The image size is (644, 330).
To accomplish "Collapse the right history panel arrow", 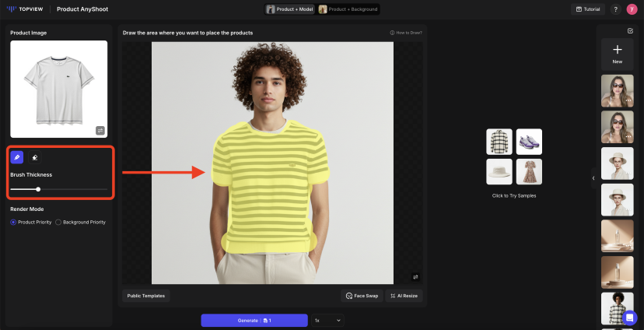I will coord(593,178).
